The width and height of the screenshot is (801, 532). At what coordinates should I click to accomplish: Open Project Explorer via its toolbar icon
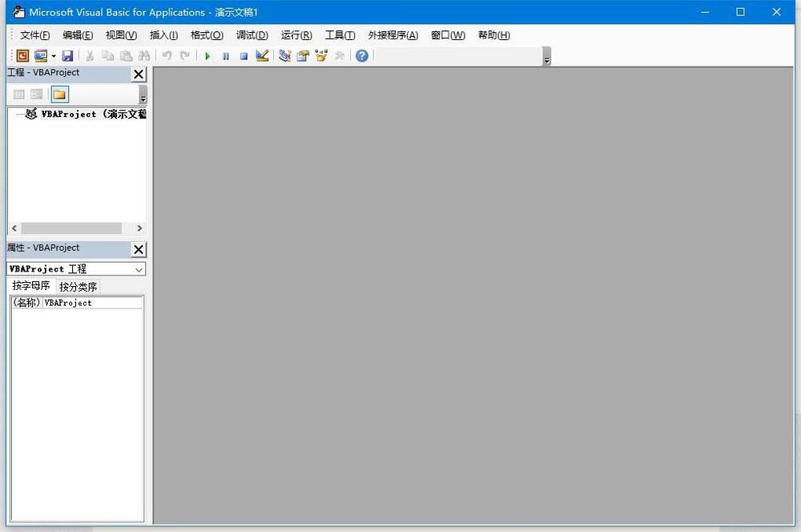click(x=285, y=56)
